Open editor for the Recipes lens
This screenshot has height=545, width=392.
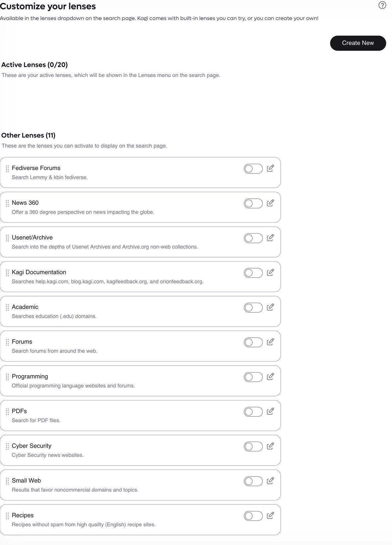point(270,515)
